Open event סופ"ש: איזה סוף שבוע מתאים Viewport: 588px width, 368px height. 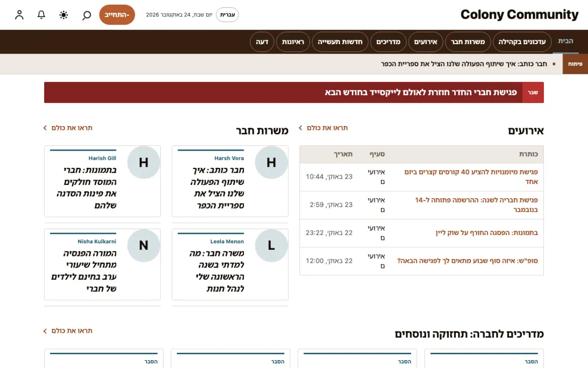pos(467,261)
